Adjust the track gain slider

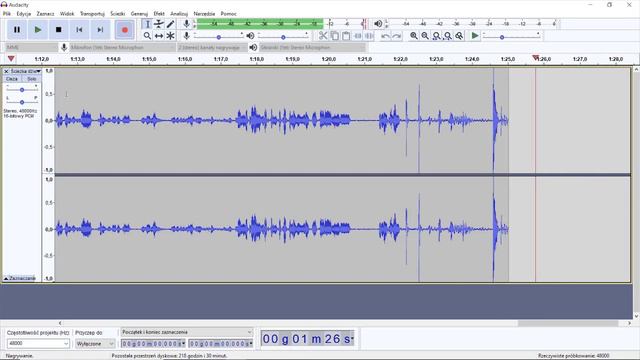[22, 89]
